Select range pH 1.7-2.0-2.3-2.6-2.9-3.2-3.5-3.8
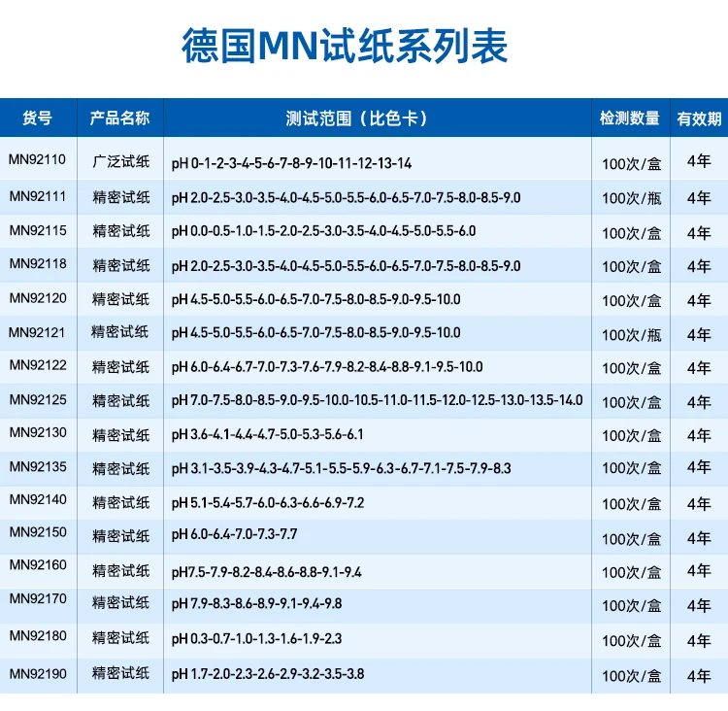Image resolution: width=728 pixels, height=711 pixels. click(268, 674)
